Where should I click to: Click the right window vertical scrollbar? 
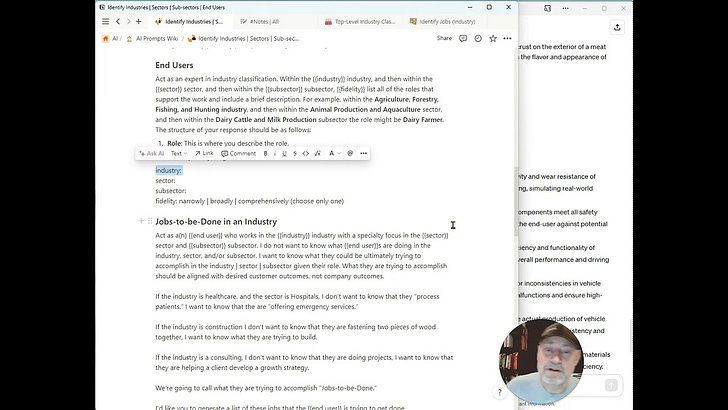630,336
